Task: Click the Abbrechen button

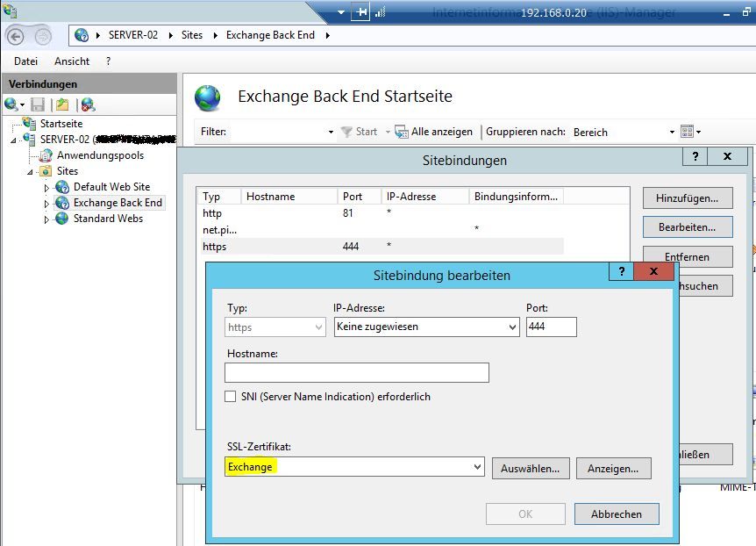Action: coord(617,514)
